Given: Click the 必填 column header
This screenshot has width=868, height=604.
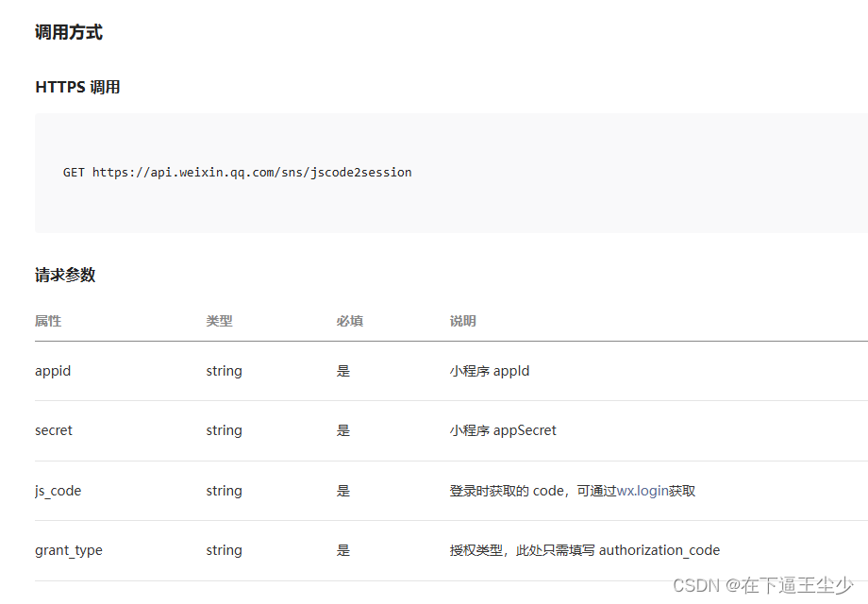Looking at the screenshot, I should point(349,321).
